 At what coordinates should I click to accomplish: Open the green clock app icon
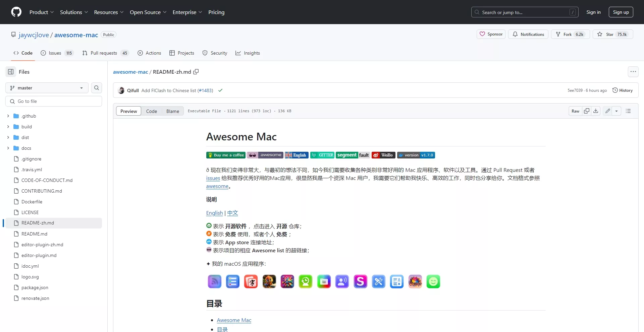point(306,282)
